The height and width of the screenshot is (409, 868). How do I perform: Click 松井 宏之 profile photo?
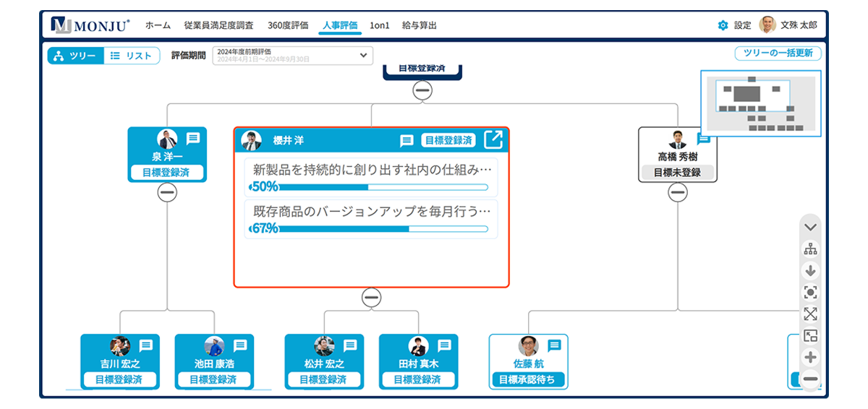(x=324, y=346)
